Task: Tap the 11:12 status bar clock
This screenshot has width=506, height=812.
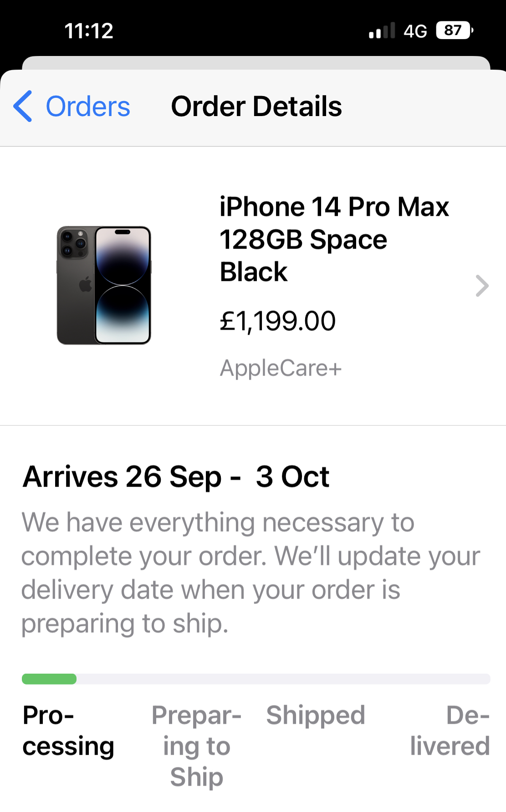Action: (x=89, y=31)
